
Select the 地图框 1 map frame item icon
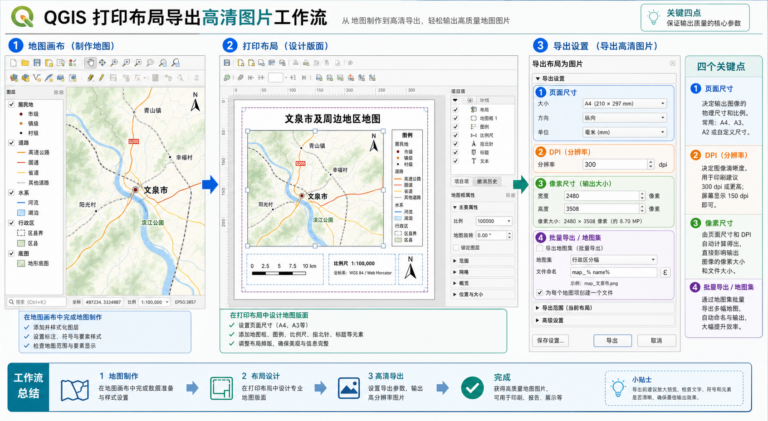pyautogui.click(x=474, y=118)
